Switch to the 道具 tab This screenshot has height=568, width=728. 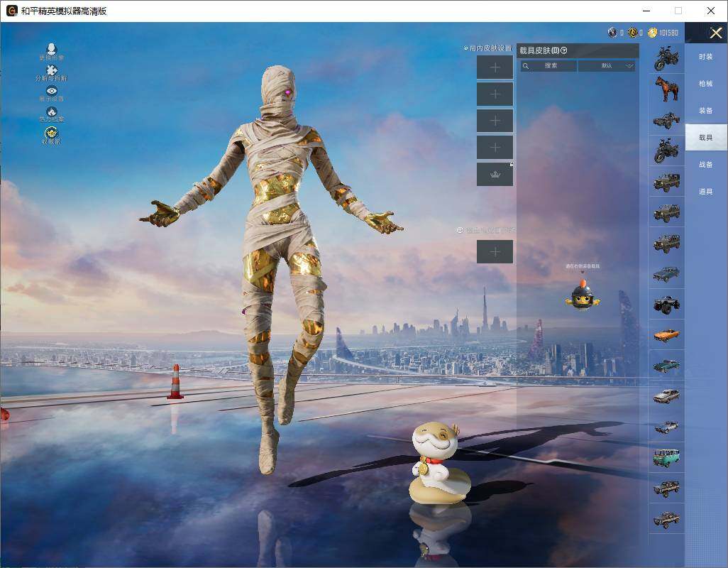pos(706,192)
